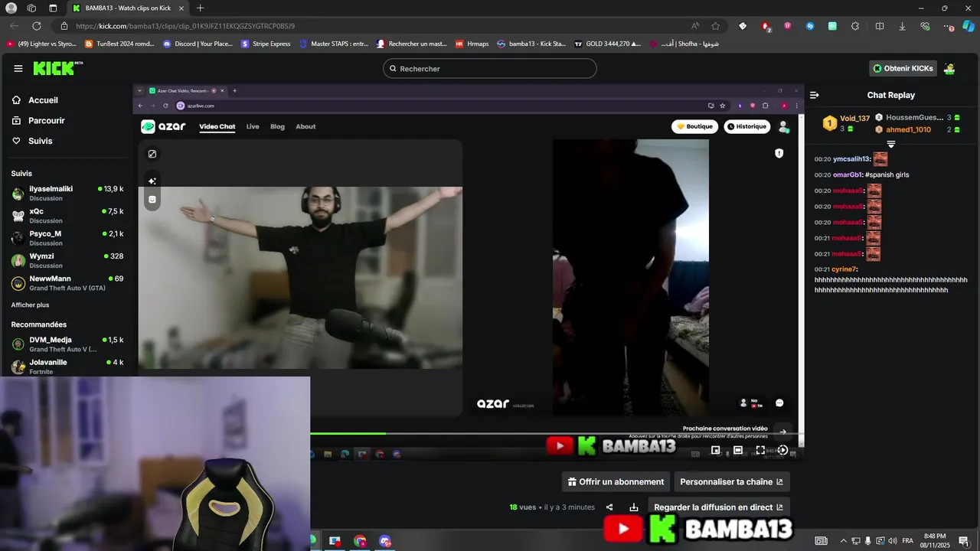The image size is (980, 551).
Task: Toggle picture-in-picture for the clip
Action: [x=716, y=451]
